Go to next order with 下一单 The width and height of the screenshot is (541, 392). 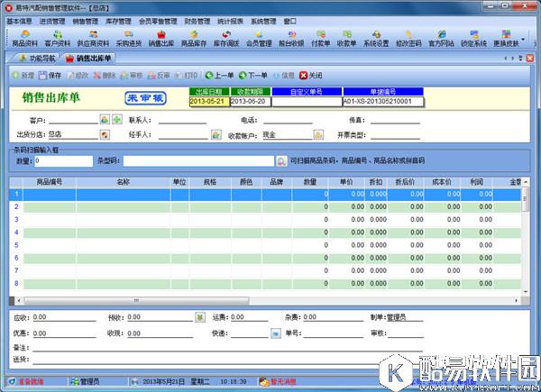point(252,75)
